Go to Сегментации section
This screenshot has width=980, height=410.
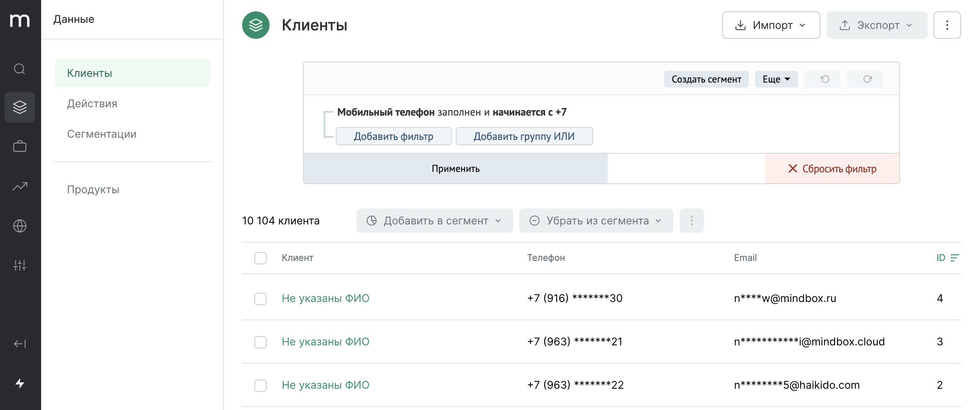coord(102,134)
